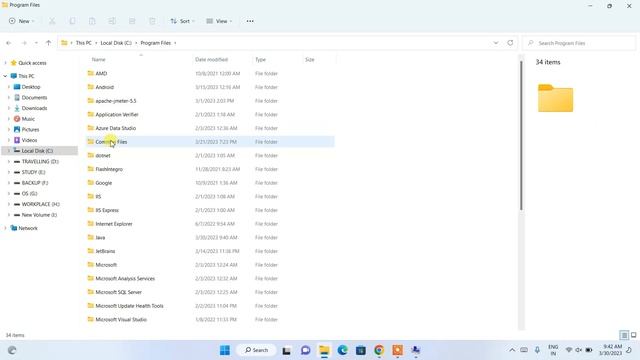Select Pictures in navigation pane
The height and width of the screenshot is (360, 640).
click(x=30, y=129)
